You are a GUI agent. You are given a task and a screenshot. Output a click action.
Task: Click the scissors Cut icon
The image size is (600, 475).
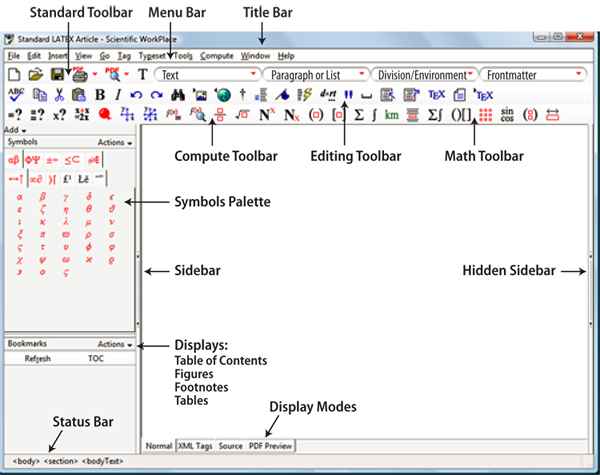click(x=58, y=95)
